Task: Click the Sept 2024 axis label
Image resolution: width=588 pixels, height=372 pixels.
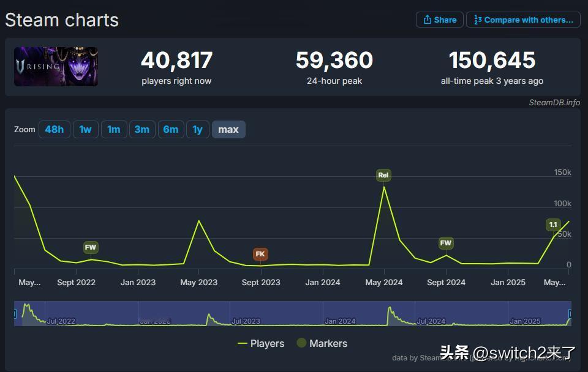Action: click(x=447, y=283)
